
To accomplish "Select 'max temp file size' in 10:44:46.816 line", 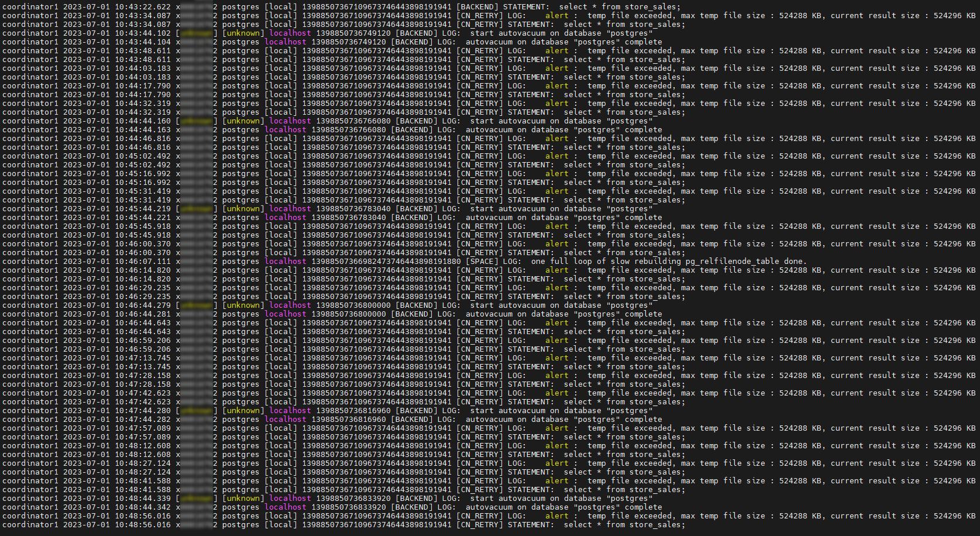I will pos(723,139).
